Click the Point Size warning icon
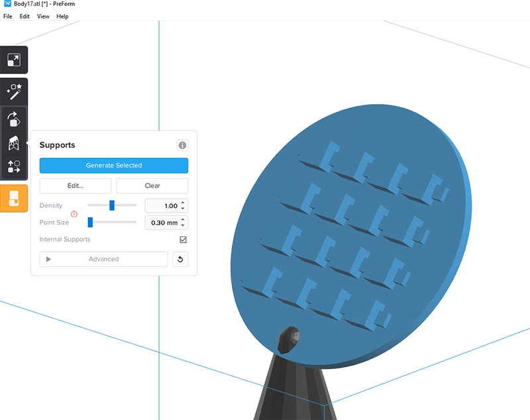The height and width of the screenshot is (420, 530). click(74, 214)
